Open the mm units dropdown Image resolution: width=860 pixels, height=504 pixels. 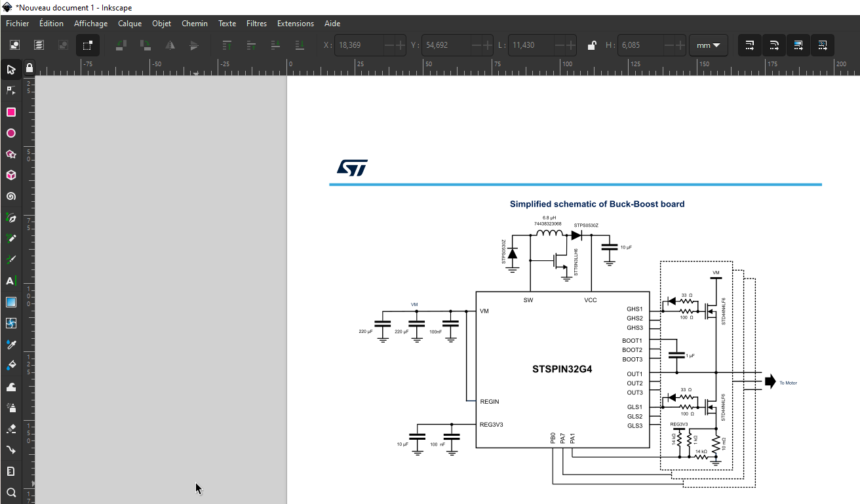[708, 45]
